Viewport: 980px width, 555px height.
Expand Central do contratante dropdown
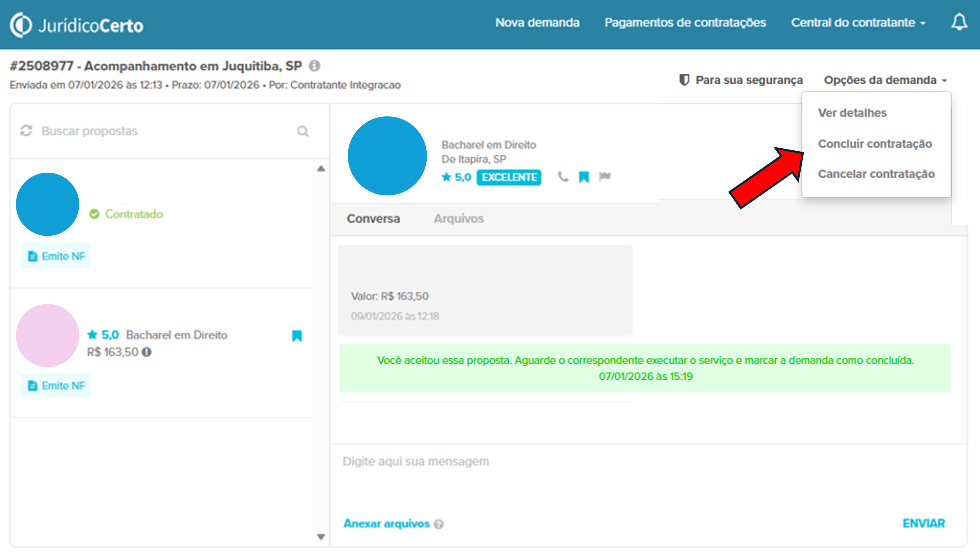tap(858, 23)
